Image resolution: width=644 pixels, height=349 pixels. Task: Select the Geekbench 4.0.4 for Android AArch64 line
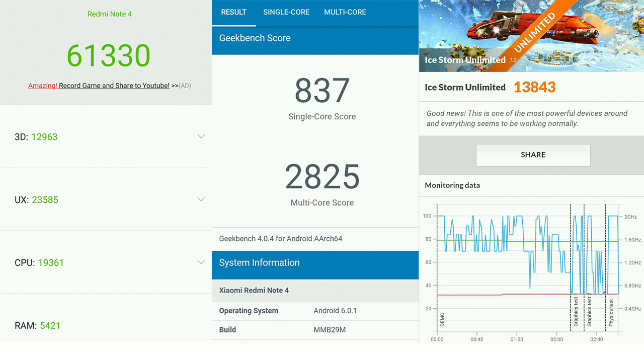tap(281, 239)
